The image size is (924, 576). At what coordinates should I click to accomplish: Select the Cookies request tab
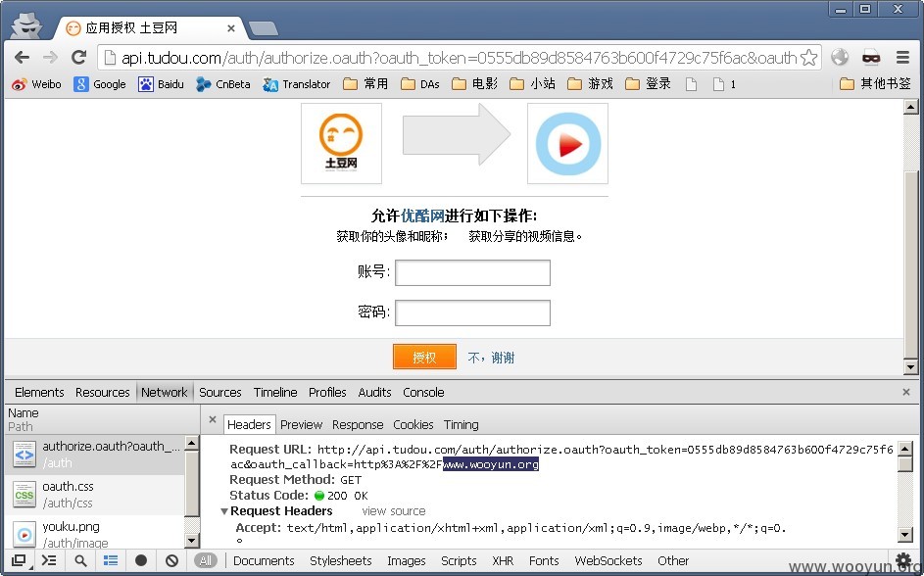pyautogui.click(x=413, y=424)
